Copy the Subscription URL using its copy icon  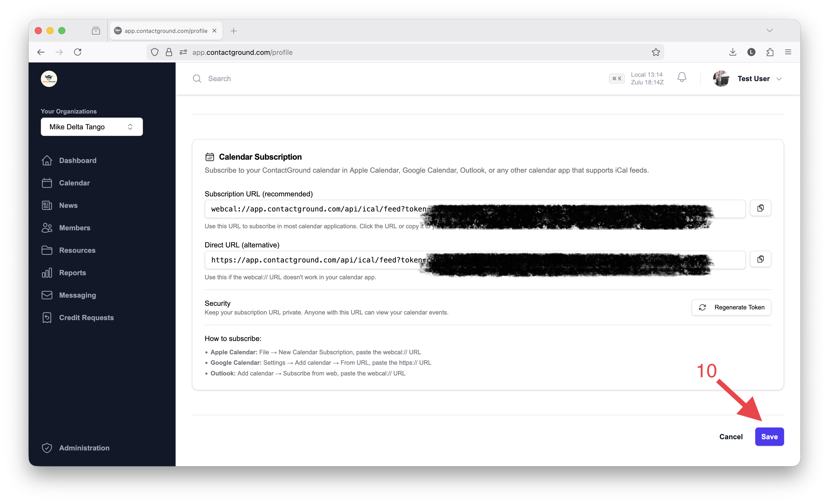tap(760, 208)
